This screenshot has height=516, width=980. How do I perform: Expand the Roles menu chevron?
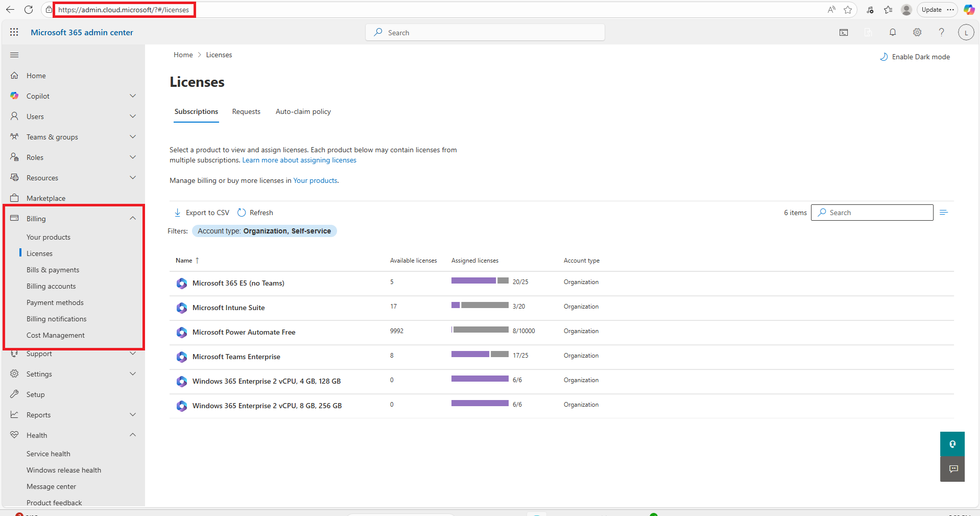coord(133,157)
